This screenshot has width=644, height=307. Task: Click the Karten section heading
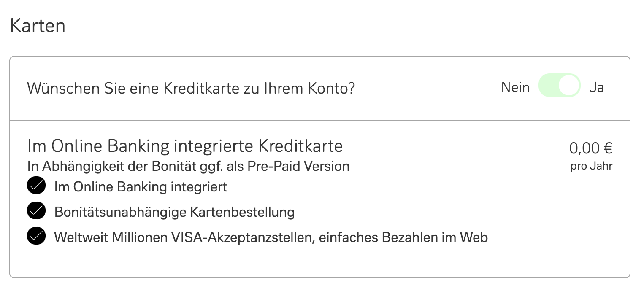(38, 26)
